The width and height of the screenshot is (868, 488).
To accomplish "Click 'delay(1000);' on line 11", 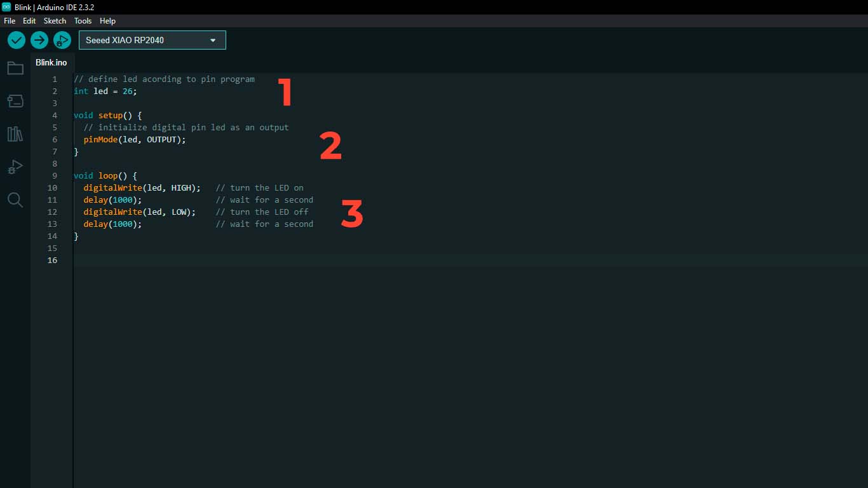I will pos(112,200).
